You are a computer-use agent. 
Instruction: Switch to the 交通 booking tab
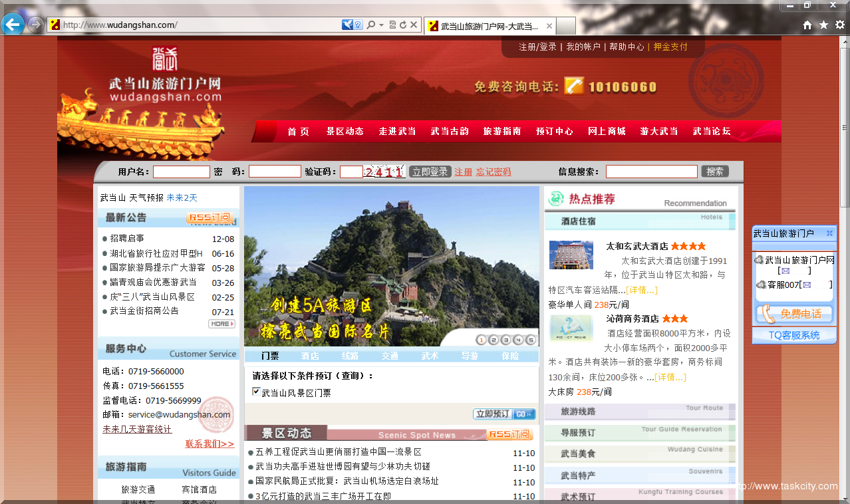(x=390, y=356)
